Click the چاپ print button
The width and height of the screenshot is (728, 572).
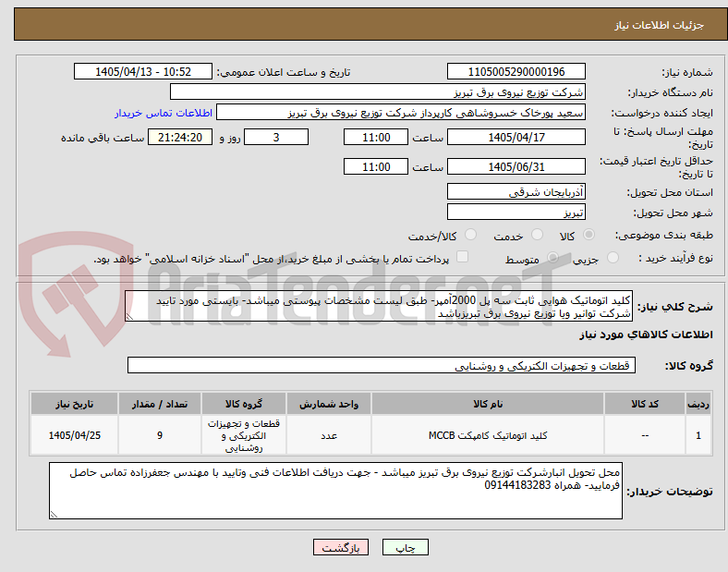click(x=406, y=547)
